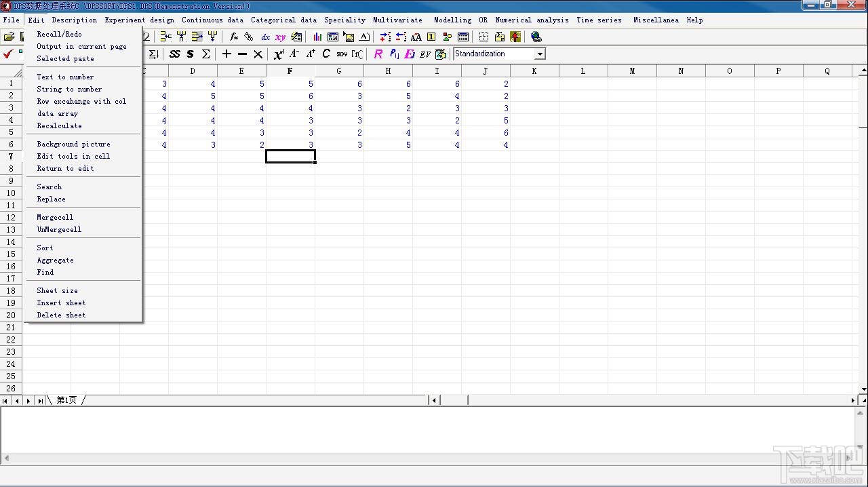
Task: Click next sheet navigation arrow
Action: coord(28,400)
